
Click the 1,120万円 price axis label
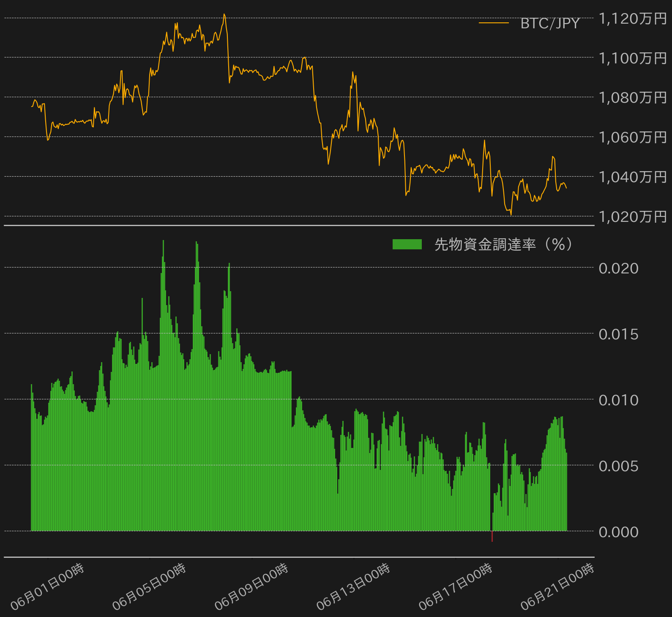click(633, 19)
